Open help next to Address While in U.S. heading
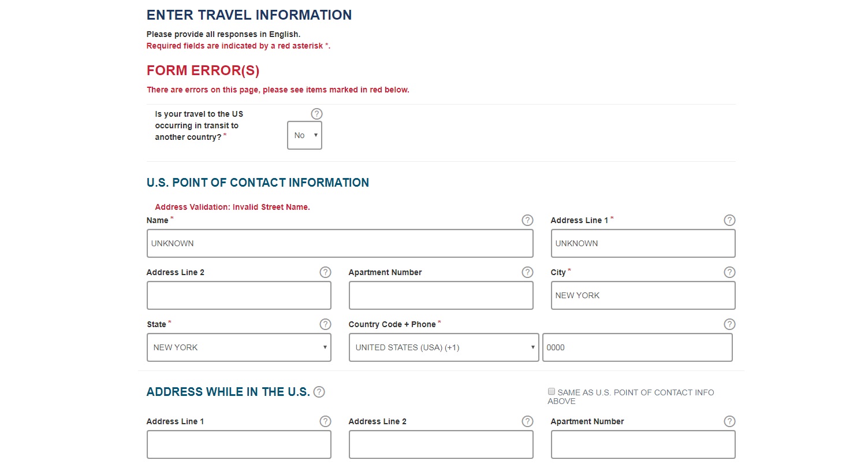Screen dimensions: 868x467 point(319,392)
